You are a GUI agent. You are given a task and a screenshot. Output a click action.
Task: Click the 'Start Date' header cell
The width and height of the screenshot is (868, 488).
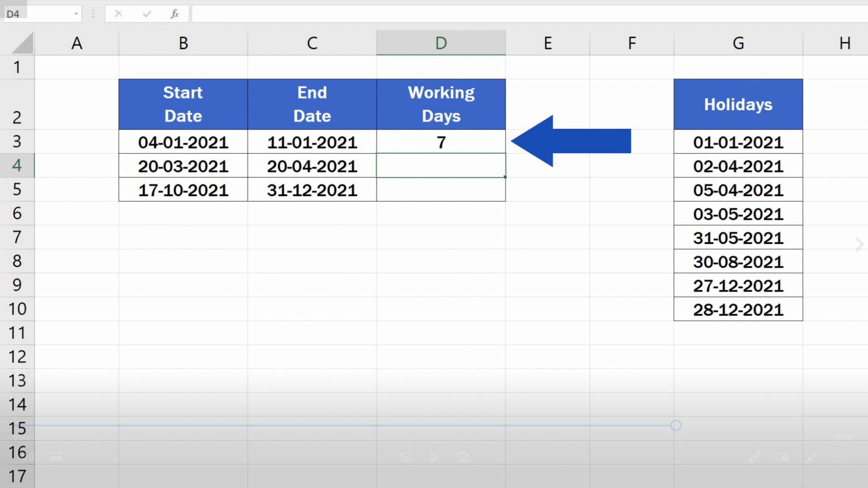tap(183, 104)
